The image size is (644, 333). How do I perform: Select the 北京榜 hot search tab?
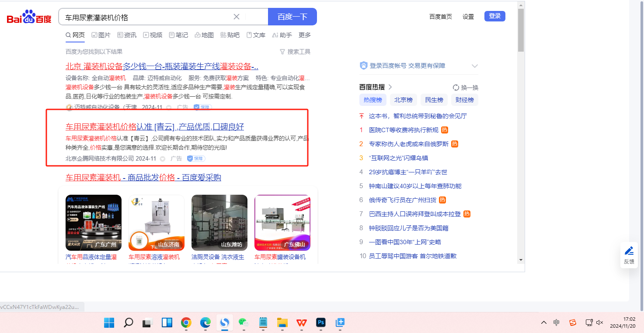click(x=403, y=100)
